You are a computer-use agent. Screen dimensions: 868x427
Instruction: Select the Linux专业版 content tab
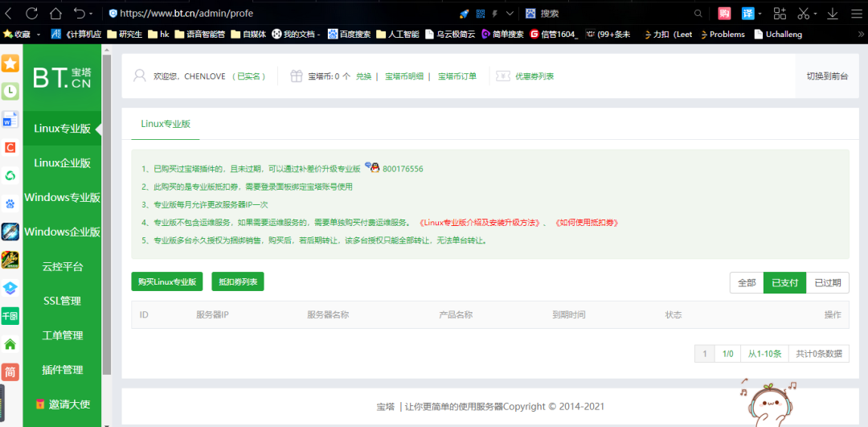click(166, 124)
